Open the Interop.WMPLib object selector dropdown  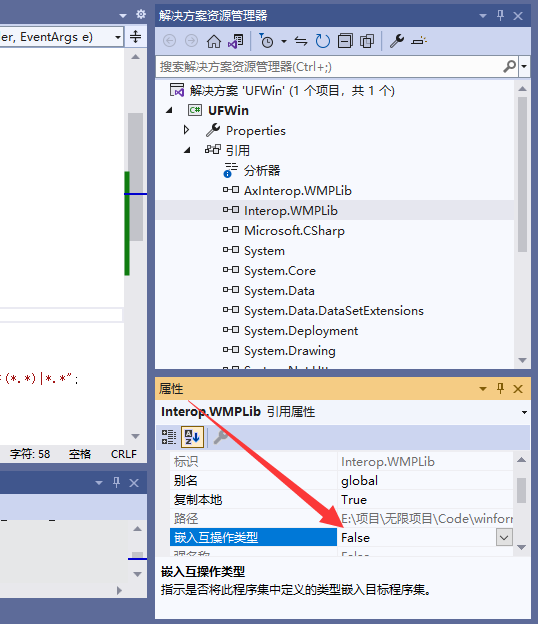[524, 412]
